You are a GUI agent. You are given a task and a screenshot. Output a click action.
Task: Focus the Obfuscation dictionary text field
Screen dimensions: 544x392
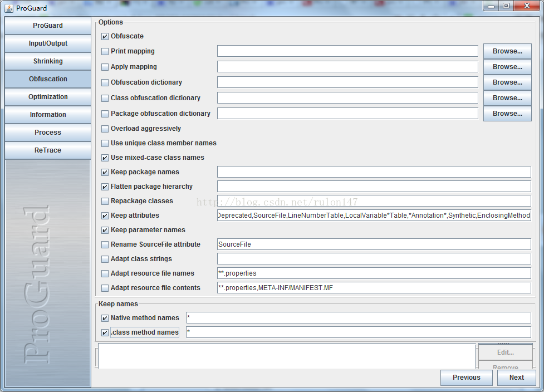click(347, 82)
